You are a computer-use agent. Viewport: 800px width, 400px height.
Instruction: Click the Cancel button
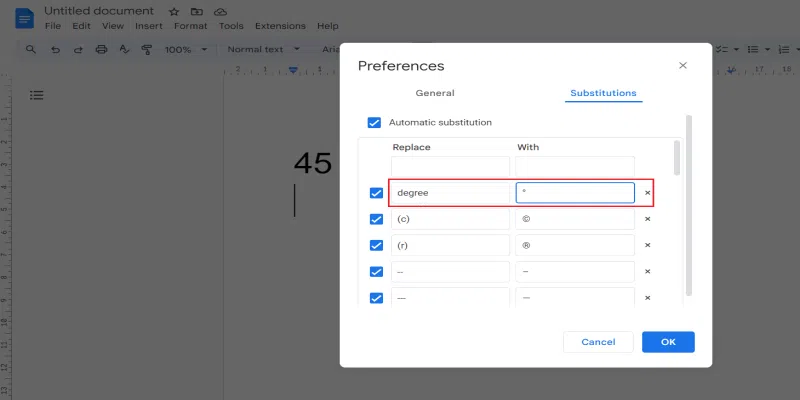(598, 342)
